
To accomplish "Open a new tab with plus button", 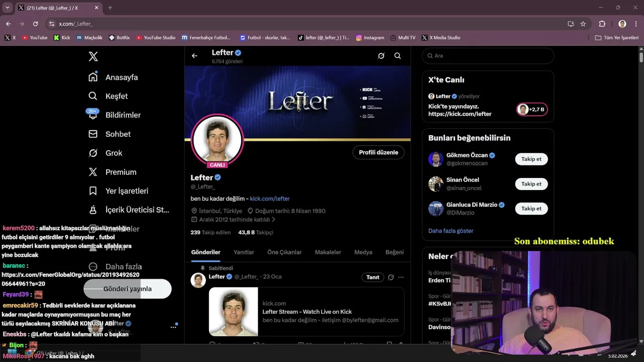I will pyautogui.click(x=110, y=8).
